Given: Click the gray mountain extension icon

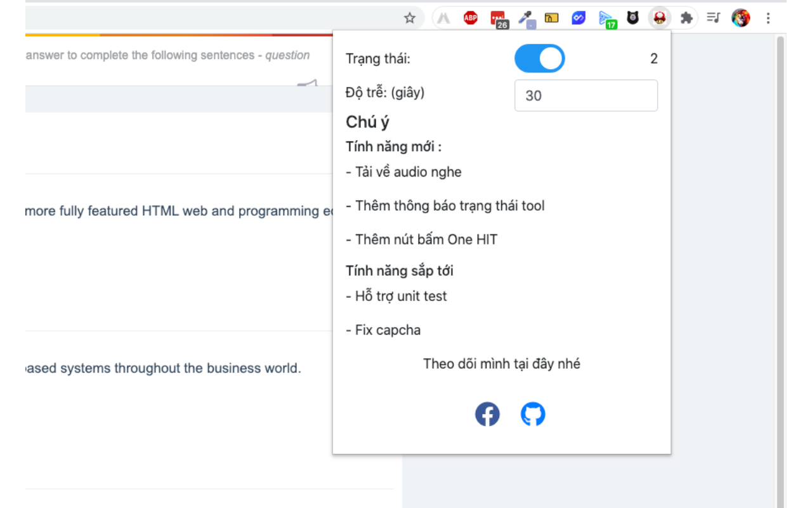Looking at the screenshot, I should click(x=443, y=18).
